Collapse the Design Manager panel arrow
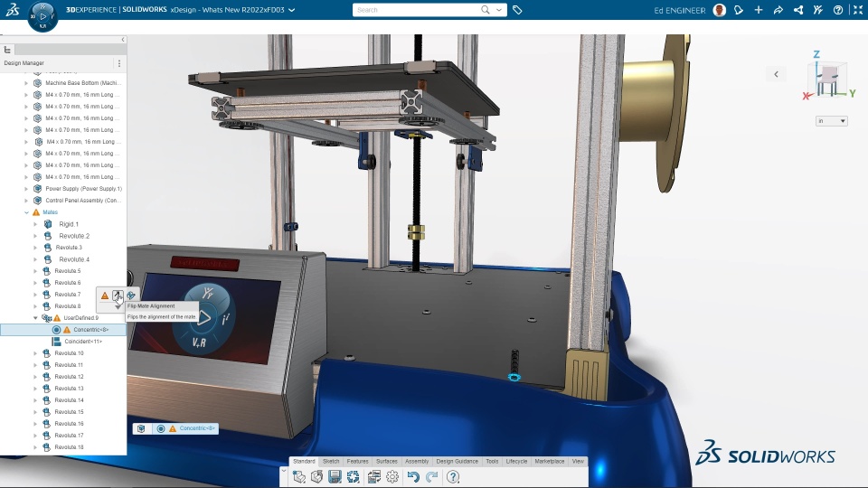This screenshot has width=868, height=488. click(123, 40)
